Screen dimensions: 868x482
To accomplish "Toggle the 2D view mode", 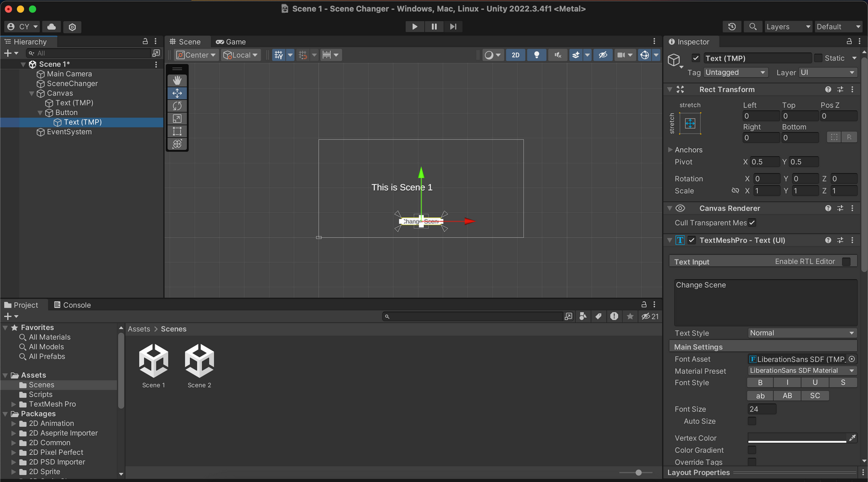I will (515, 55).
